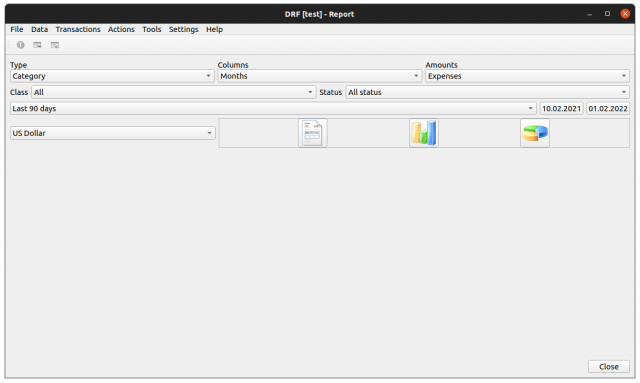Open the Amounts dropdown showing Expenses
Image resolution: width=640 pixels, height=383 pixels.
pyautogui.click(x=527, y=76)
